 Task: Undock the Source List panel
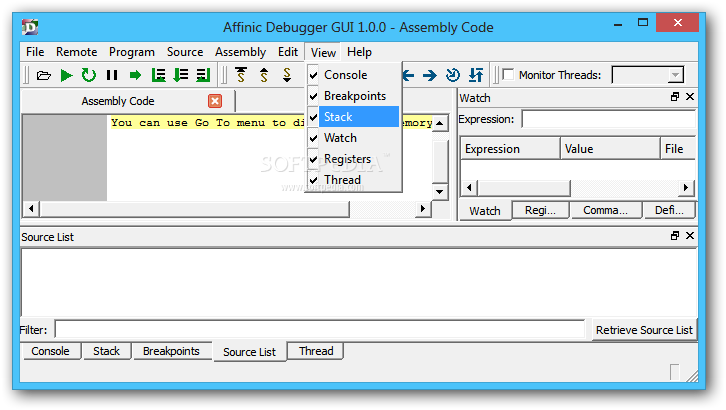pyautogui.click(x=675, y=236)
